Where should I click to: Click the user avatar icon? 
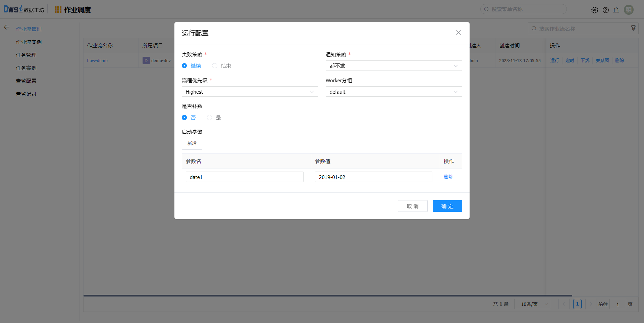point(628,10)
